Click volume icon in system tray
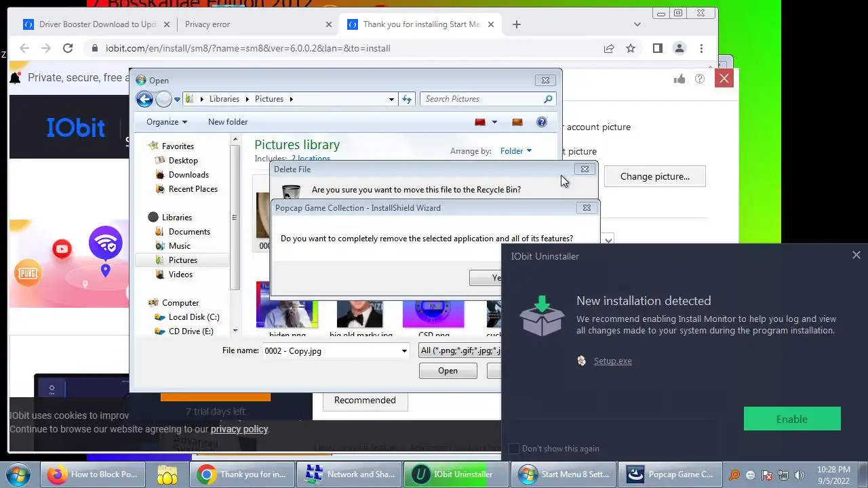The image size is (868, 488). point(799,475)
